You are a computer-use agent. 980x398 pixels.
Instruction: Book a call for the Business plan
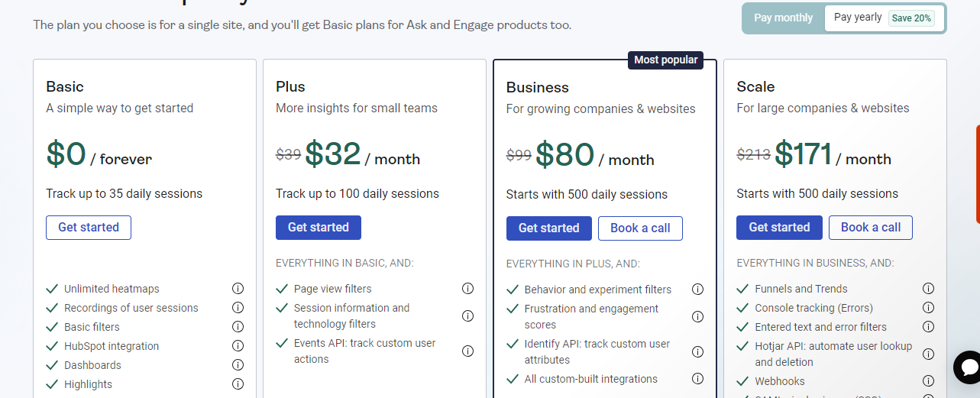(x=640, y=228)
